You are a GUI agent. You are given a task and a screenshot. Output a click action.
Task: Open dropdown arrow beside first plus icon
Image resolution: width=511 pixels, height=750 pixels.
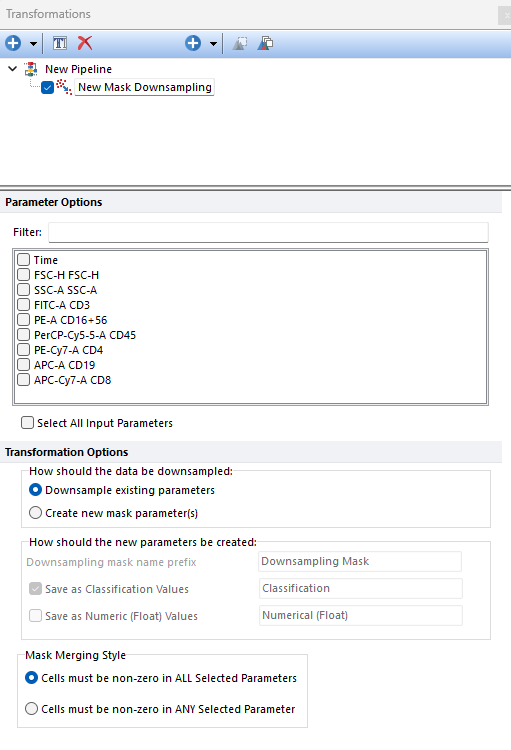tap(33, 44)
